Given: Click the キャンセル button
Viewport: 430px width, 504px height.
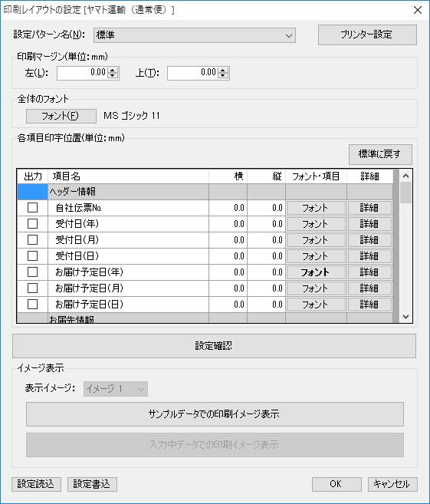Looking at the screenshot, I should (x=392, y=484).
